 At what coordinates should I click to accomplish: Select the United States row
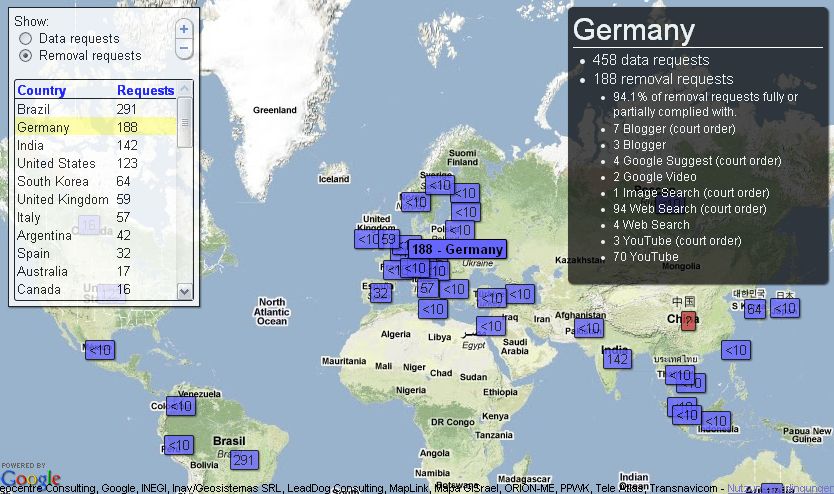tap(96, 163)
